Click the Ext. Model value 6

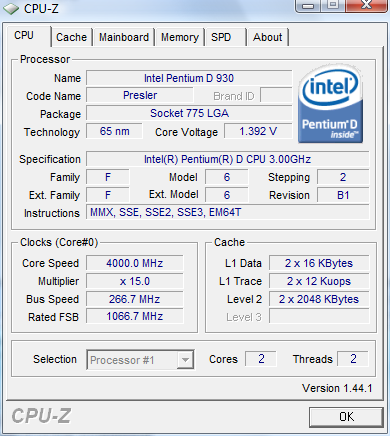point(227,195)
